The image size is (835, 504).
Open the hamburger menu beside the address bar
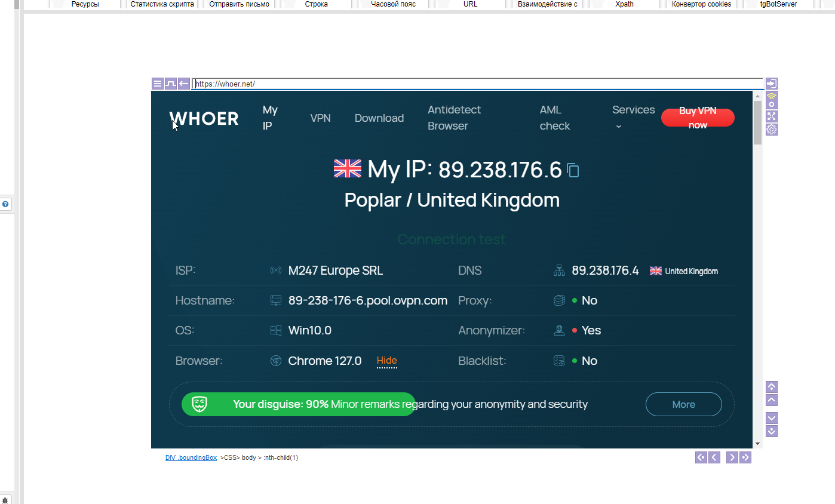click(x=157, y=84)
